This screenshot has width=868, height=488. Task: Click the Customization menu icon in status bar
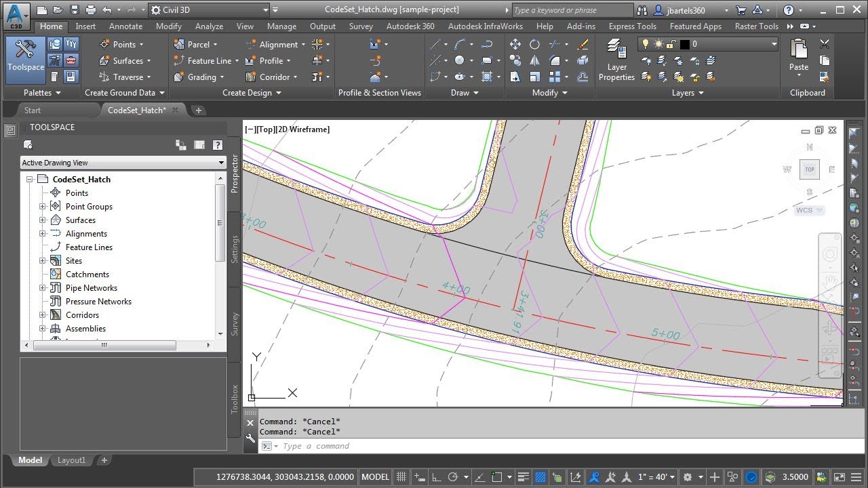click(x=855, y=477)
